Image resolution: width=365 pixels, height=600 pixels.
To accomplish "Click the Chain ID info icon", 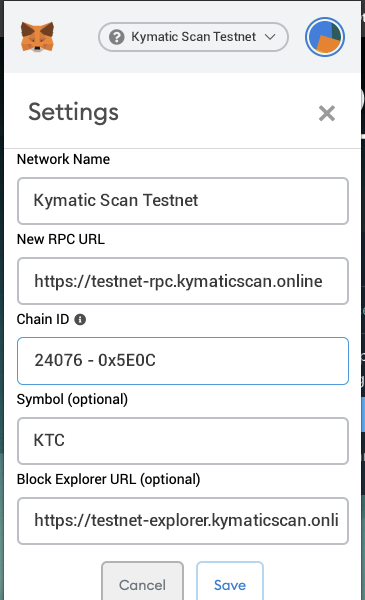I will 80,320.
